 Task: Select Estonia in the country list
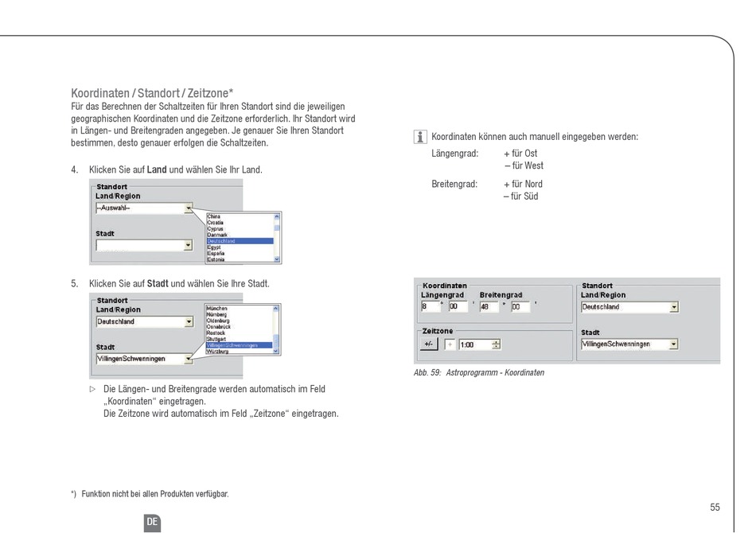tap(216, 259)
